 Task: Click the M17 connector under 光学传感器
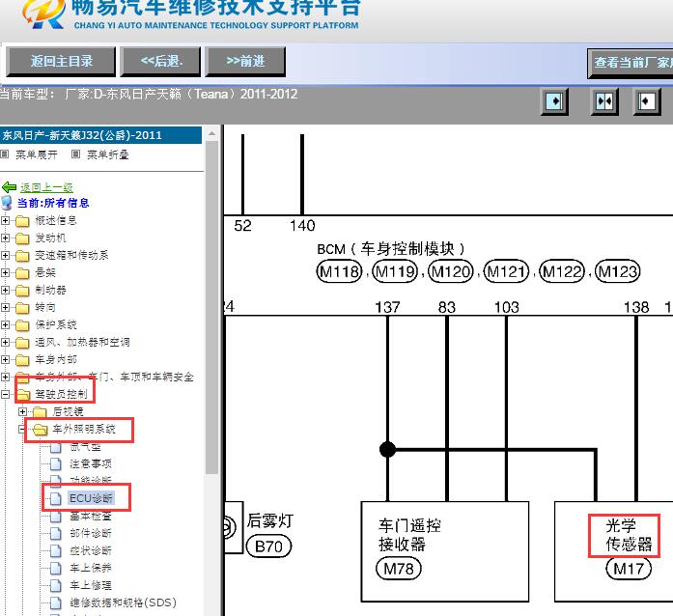(629, 569)
